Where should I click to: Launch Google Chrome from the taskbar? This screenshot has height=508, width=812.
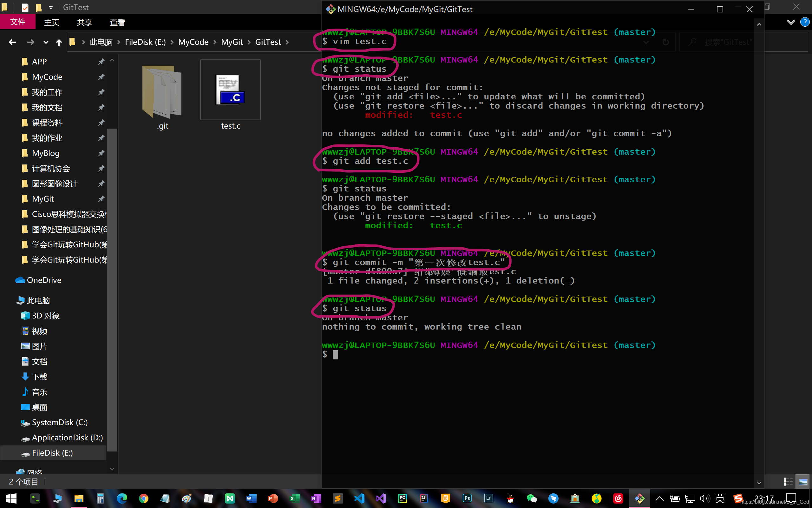click(x=144, y=498)
